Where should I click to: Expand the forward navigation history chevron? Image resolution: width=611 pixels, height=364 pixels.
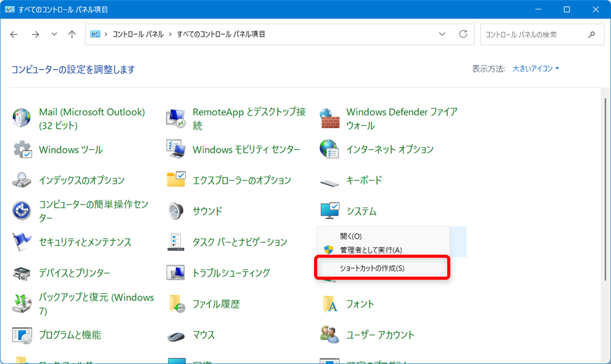click(x=54, y=34)
